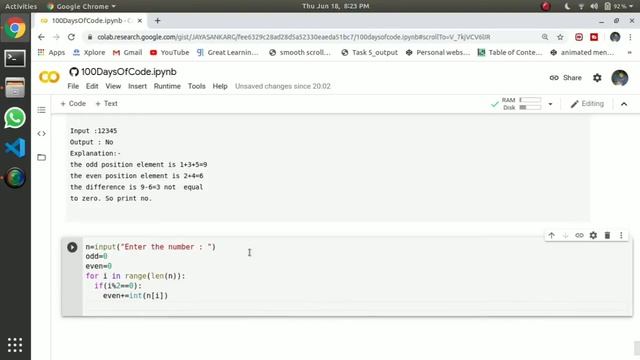
Task: Close the 100DaysOfCode.ipynb tab
Action: pos(140,20)
